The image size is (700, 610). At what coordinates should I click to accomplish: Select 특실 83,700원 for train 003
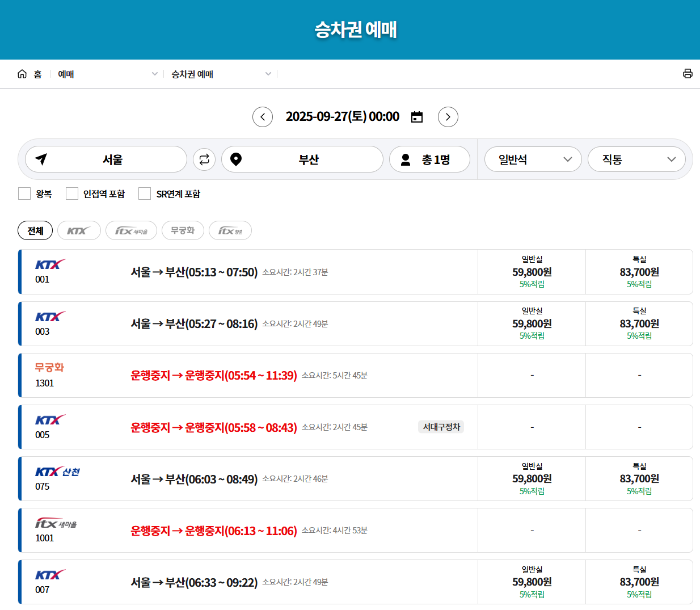639,323
